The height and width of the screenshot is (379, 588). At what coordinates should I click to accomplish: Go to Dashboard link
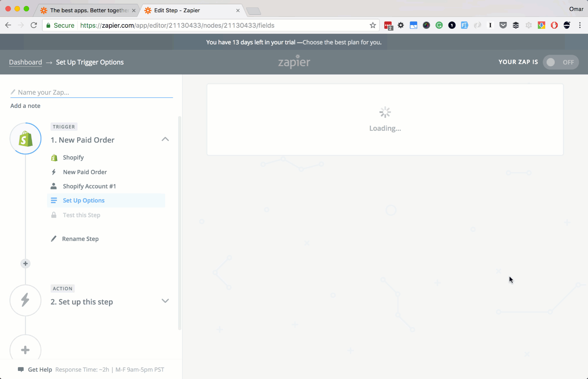pyautogui.click(x=26, y=62)
